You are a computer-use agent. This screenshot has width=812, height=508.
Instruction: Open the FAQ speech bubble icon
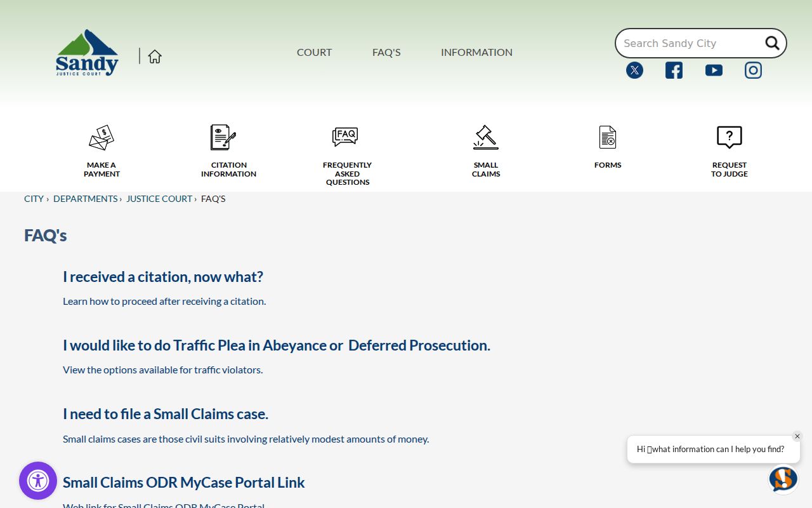pyautogui.click(x=345, y=137)
